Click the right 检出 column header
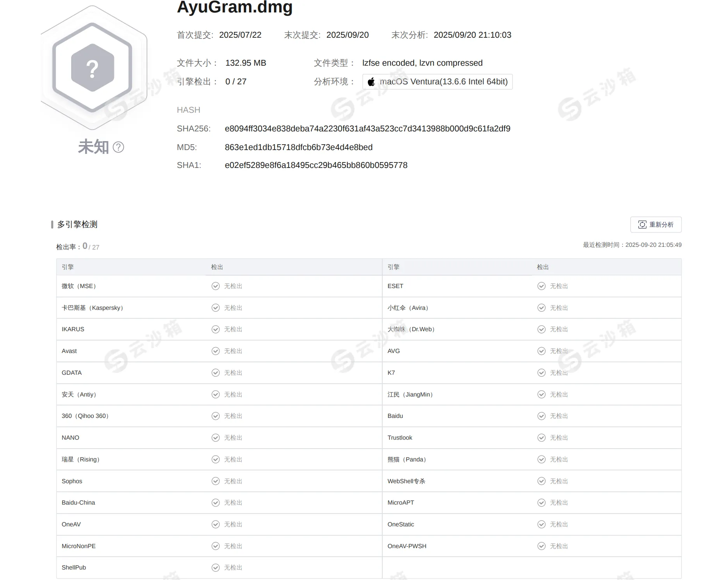The image size is (728, 580). click(x=543, y=267)
